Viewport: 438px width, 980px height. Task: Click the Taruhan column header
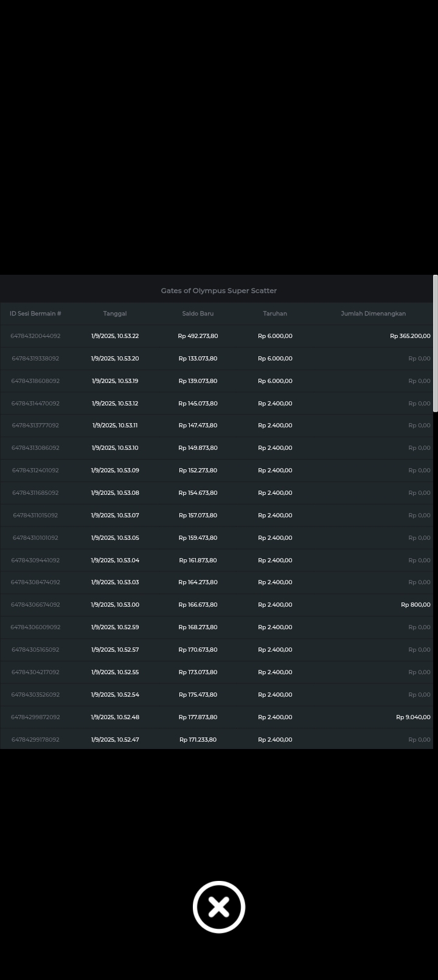click(275, 314)
